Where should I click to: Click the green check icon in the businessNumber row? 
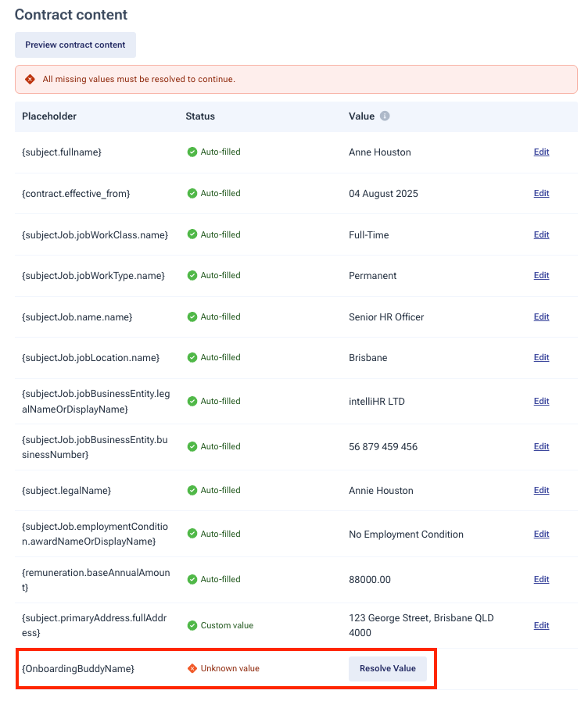[192, 446]
